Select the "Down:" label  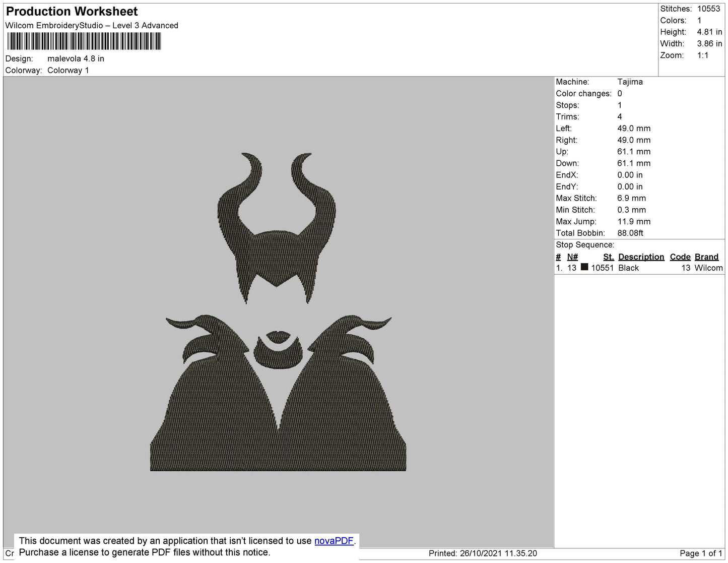567,163
